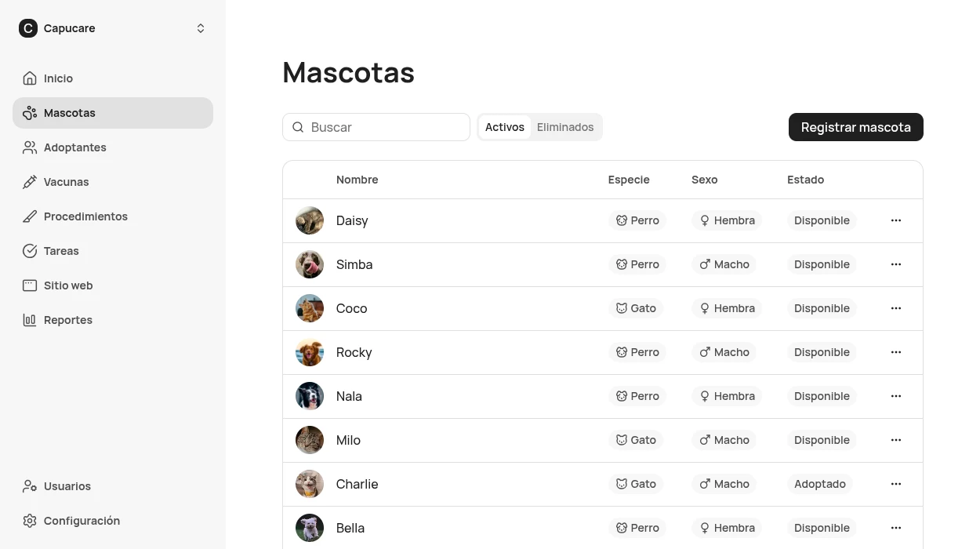Click the Buscar search field
980x549 pixels.
(376, 127)
